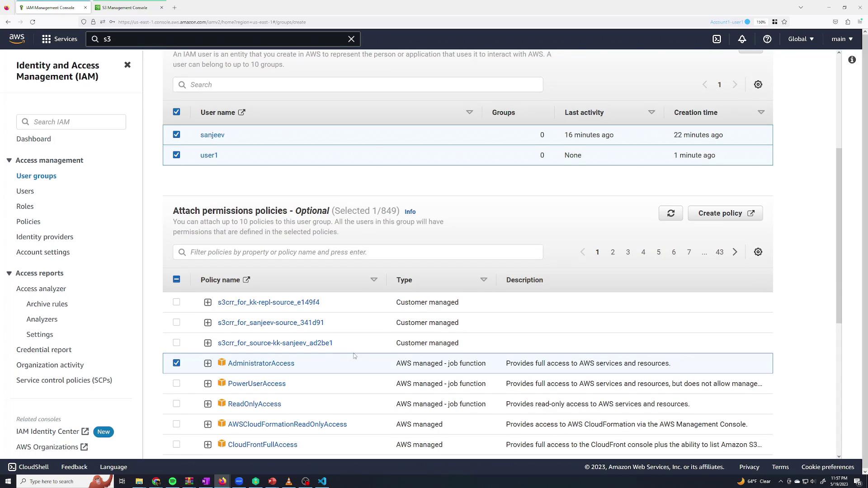Collapse the Access management section
Screen dimensions: 868x488
coord(9,160)
